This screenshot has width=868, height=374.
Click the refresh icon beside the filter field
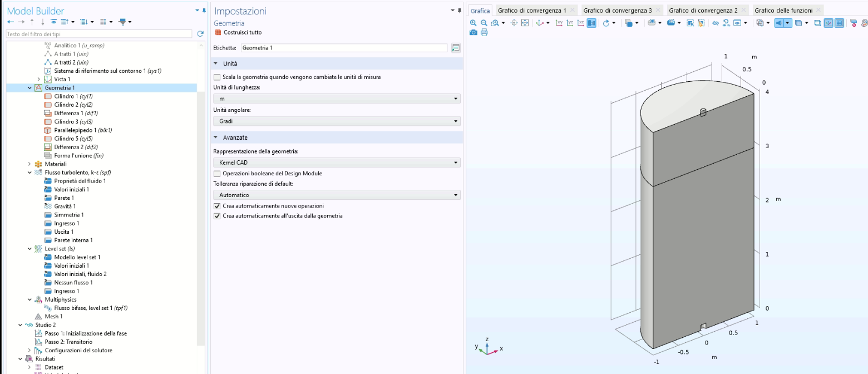click(x=200, y=34)
